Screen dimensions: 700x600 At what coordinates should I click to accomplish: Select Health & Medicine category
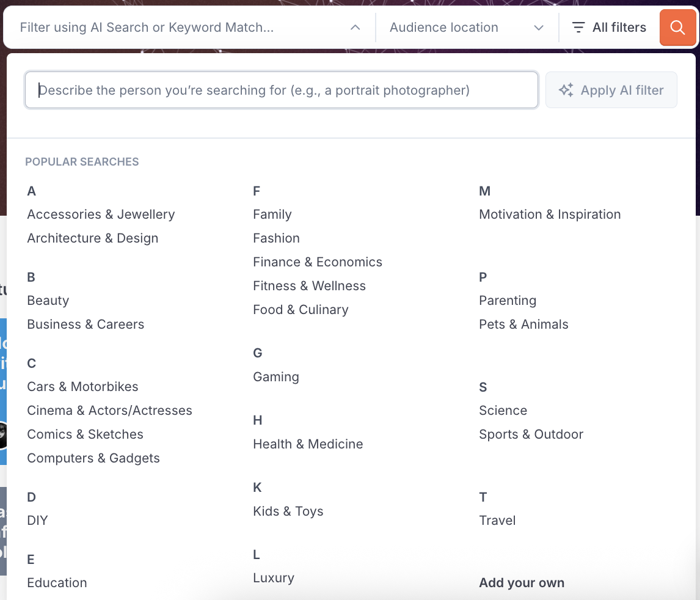point(308,444)
